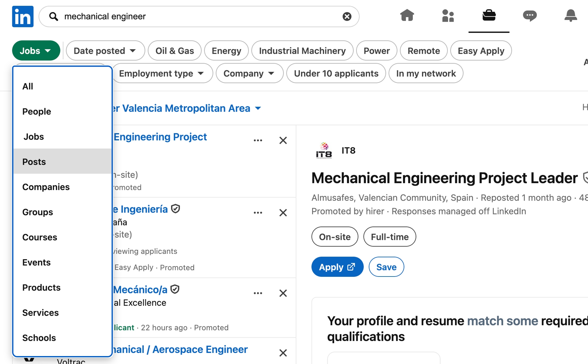Dismiss the Engineering Project job card
This screenshot has width=588, height=364.
pyautogui.click(x=283, y=140)
